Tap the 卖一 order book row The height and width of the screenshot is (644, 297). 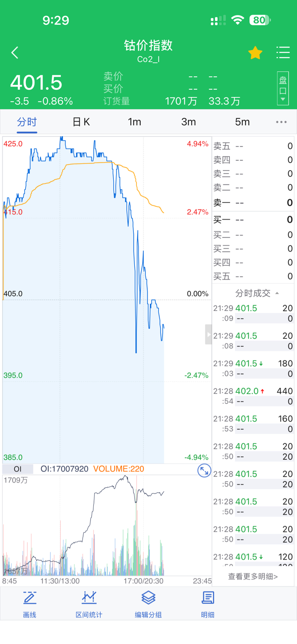(x=253, y=203)
